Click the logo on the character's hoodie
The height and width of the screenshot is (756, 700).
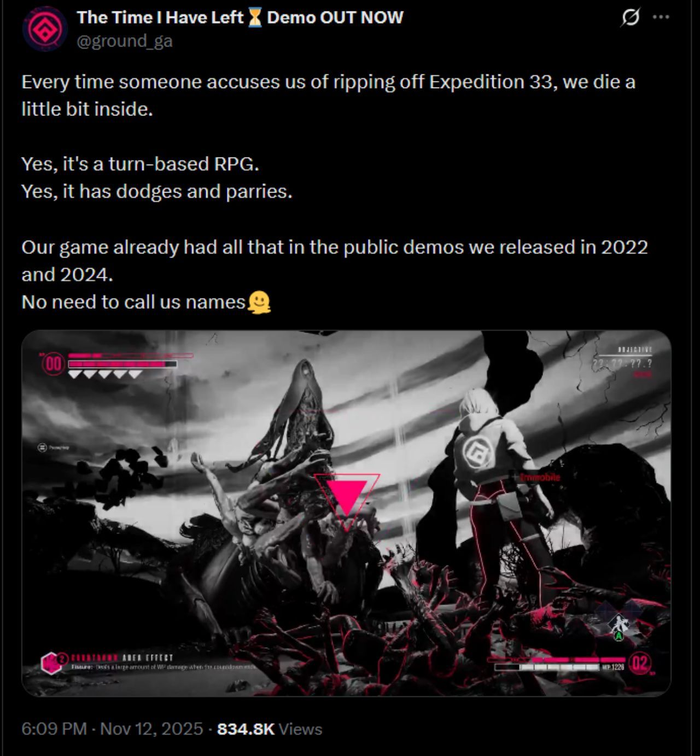click(x=478, y=453)
